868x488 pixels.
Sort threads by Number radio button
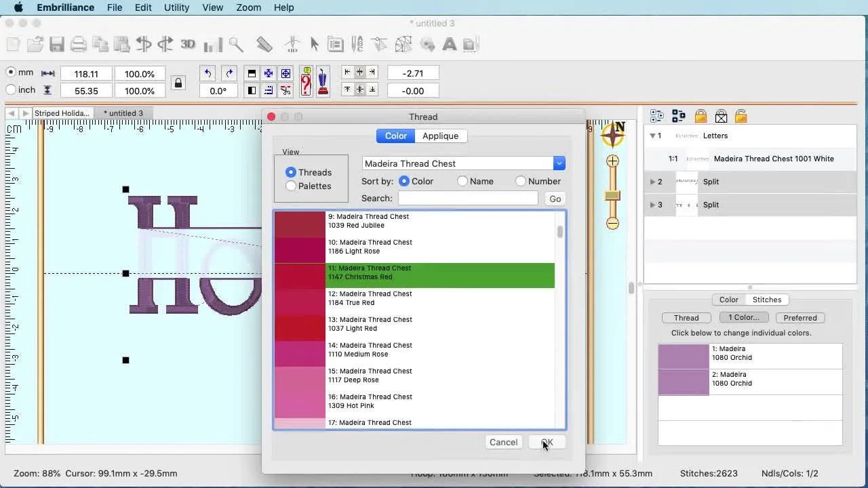(521, 181)
